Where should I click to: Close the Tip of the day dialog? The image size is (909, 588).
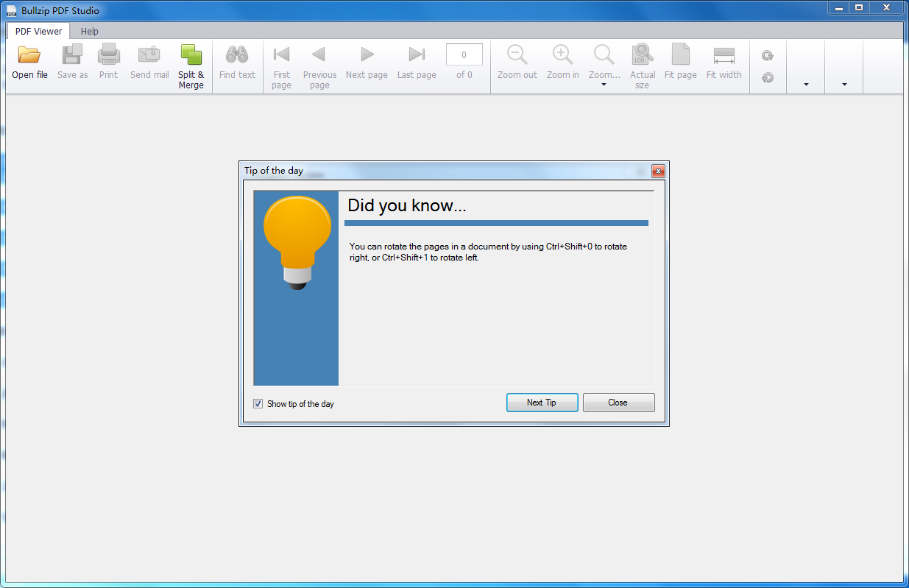[x=618, y=403]
